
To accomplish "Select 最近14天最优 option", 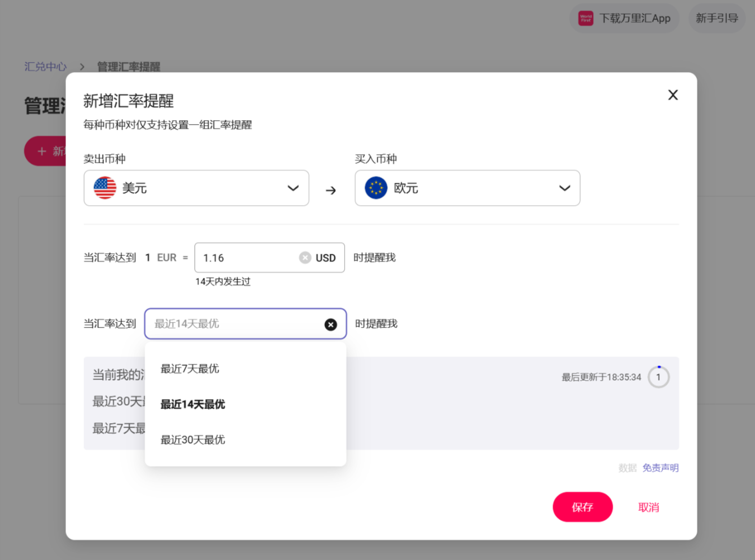I will click(x=246, y=404).
